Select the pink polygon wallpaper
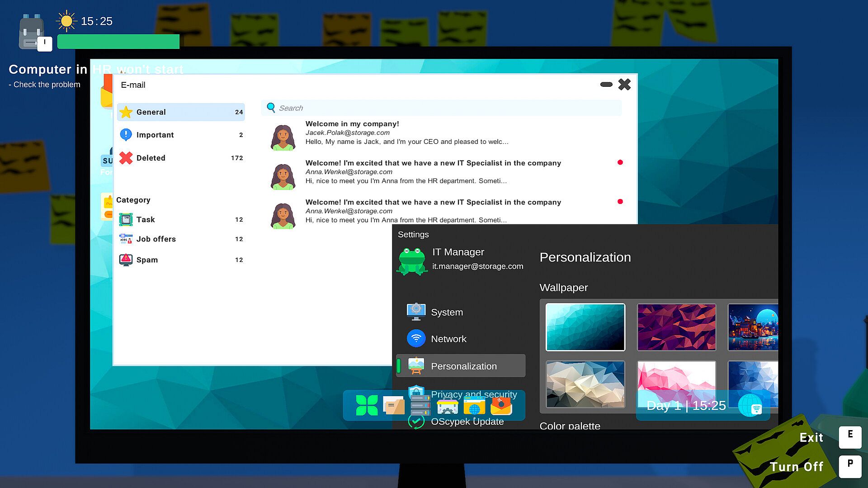 (676, 384)
